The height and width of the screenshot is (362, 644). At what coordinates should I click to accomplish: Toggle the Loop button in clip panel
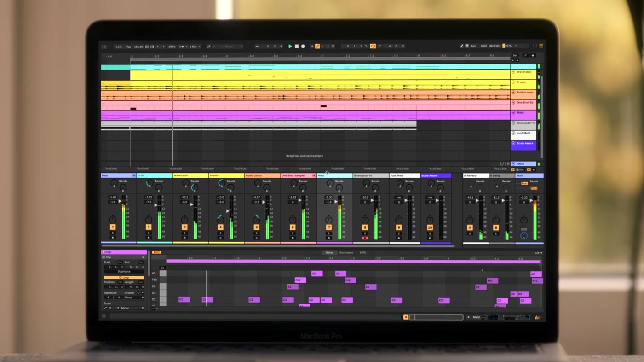tap(124, 277)
